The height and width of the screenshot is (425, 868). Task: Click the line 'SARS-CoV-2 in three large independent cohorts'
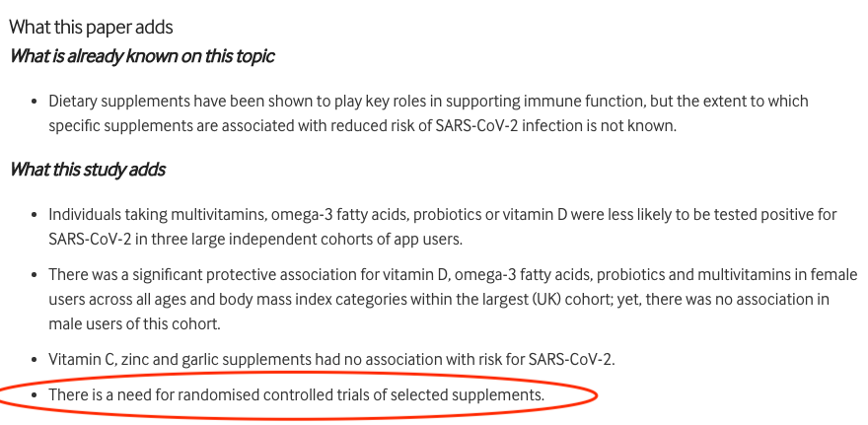click(x=255, y=239)
